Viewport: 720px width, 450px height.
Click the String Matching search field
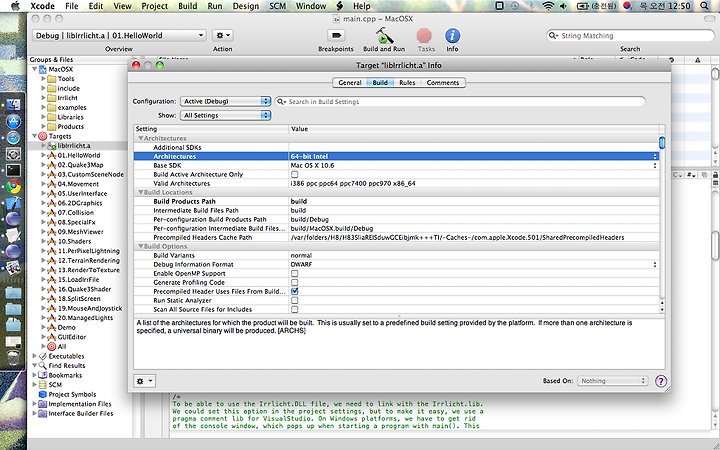(x=630, y=35)
